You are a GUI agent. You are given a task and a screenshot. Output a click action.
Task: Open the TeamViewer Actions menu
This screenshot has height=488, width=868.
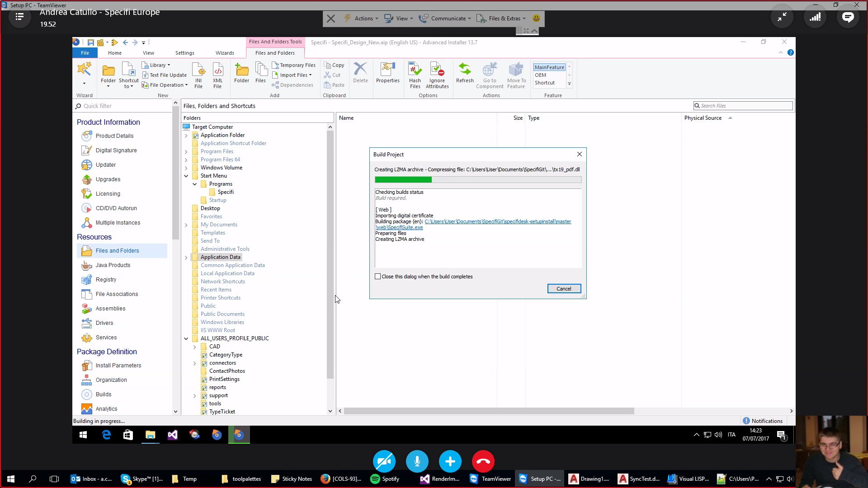click(x=361, y=19)
